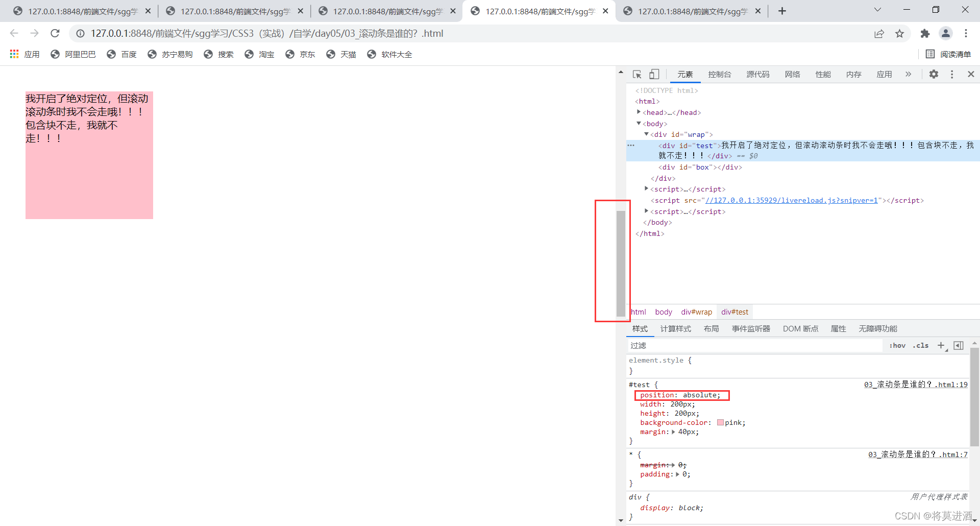Select div#test in the breadcrumb

(x=734, y=312)
